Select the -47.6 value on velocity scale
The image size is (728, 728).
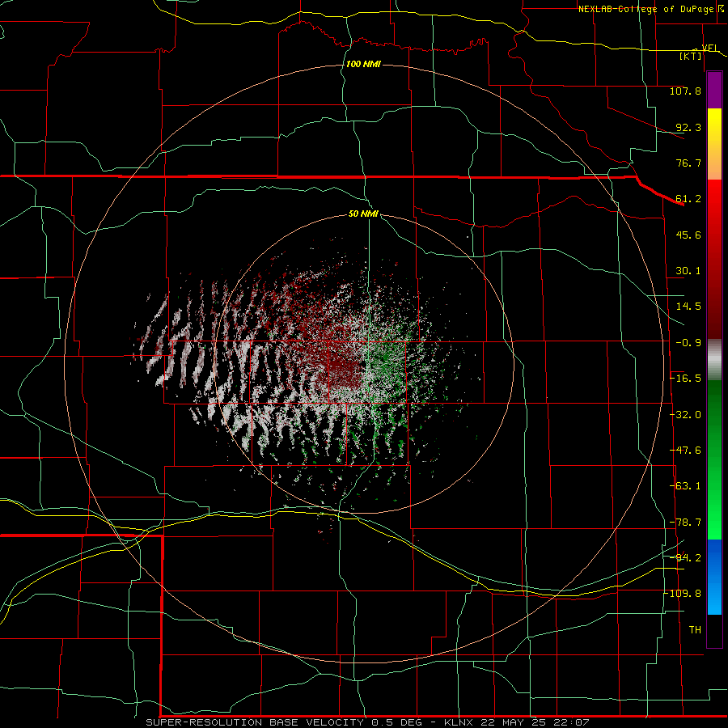[685, 451]
